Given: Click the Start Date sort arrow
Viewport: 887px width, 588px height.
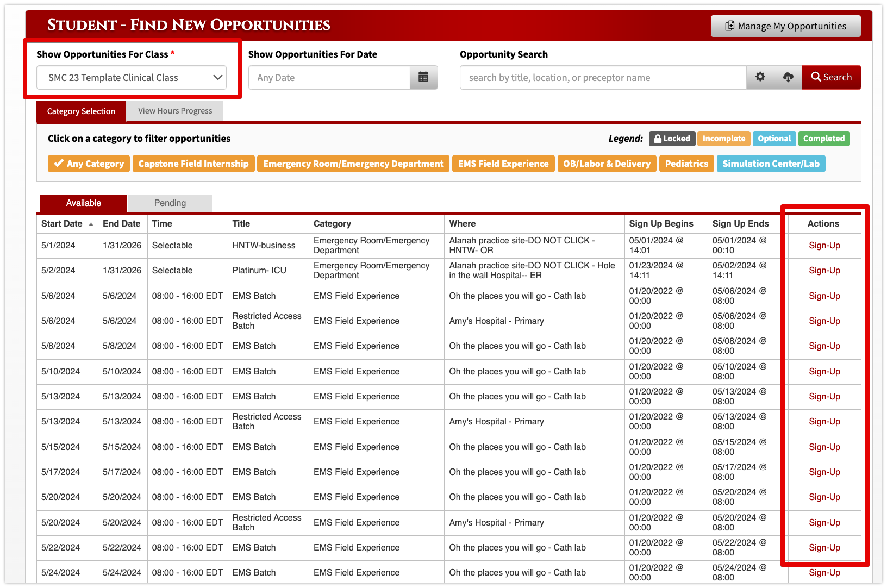Looking at the screenshot, I should tap(91, 224).
